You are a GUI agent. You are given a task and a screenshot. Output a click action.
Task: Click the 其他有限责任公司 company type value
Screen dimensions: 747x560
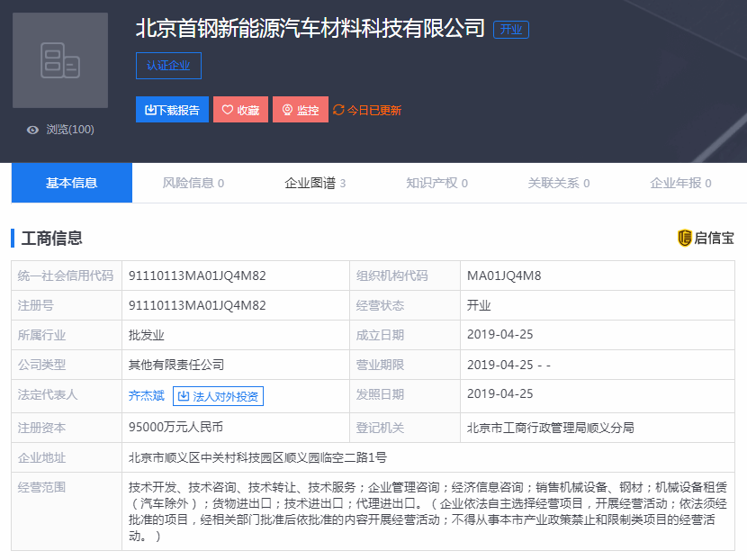click(176, 365)
